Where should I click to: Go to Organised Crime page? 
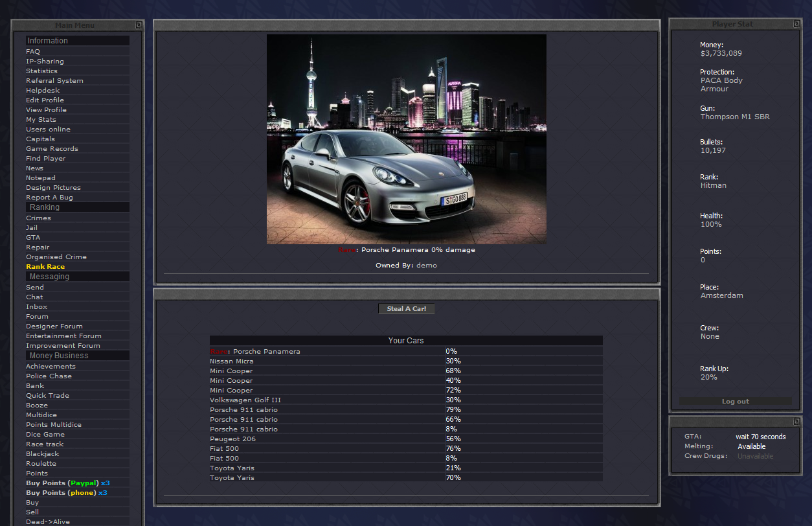(56, 257)
